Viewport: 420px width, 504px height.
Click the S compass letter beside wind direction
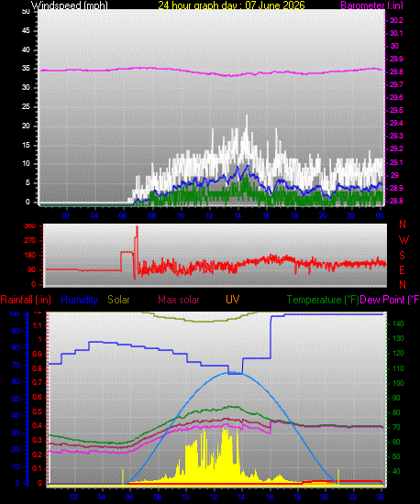pyautogui.click(x=402, y=256)
